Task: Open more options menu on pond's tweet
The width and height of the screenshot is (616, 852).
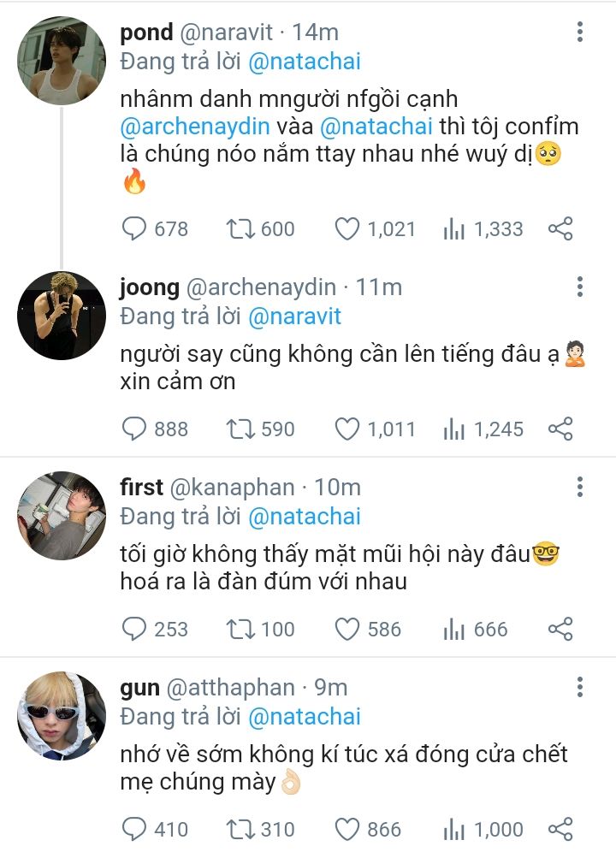Action: click(x=580, y=32)
